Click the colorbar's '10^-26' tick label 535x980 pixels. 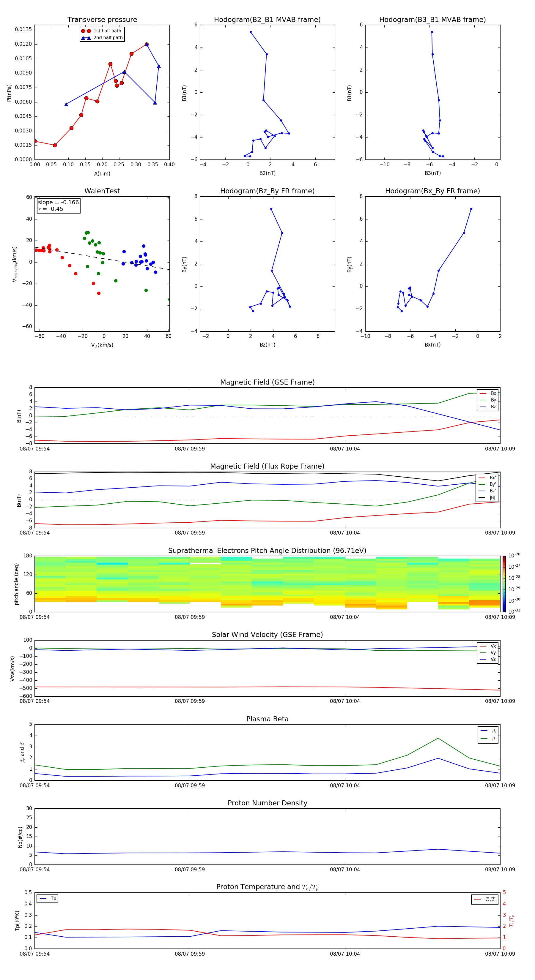[514, 555]
